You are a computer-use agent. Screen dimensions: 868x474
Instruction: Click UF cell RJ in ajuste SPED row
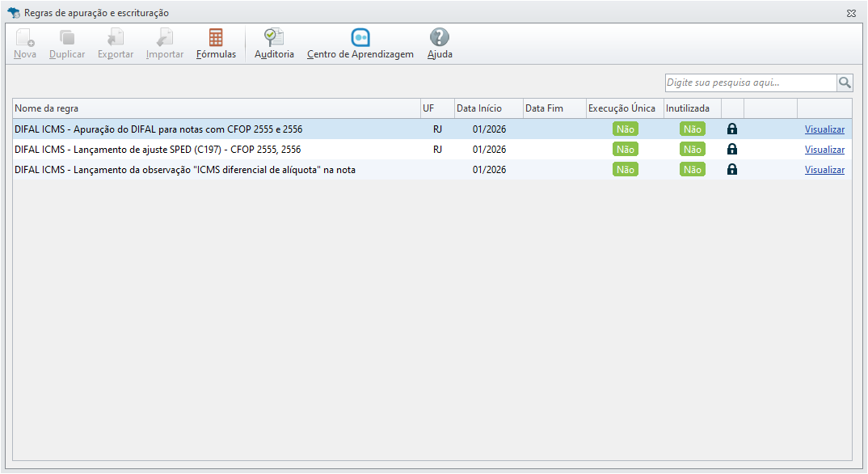pos(437,150)
